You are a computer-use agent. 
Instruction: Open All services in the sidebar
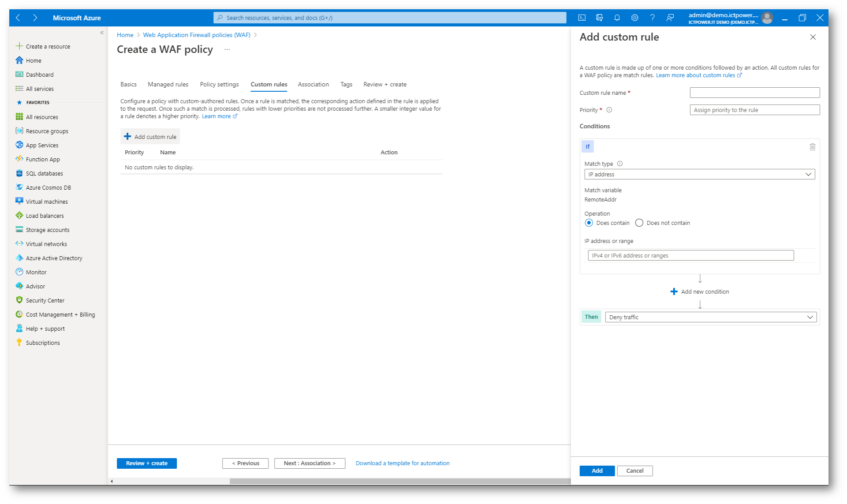tap(40, 89)
